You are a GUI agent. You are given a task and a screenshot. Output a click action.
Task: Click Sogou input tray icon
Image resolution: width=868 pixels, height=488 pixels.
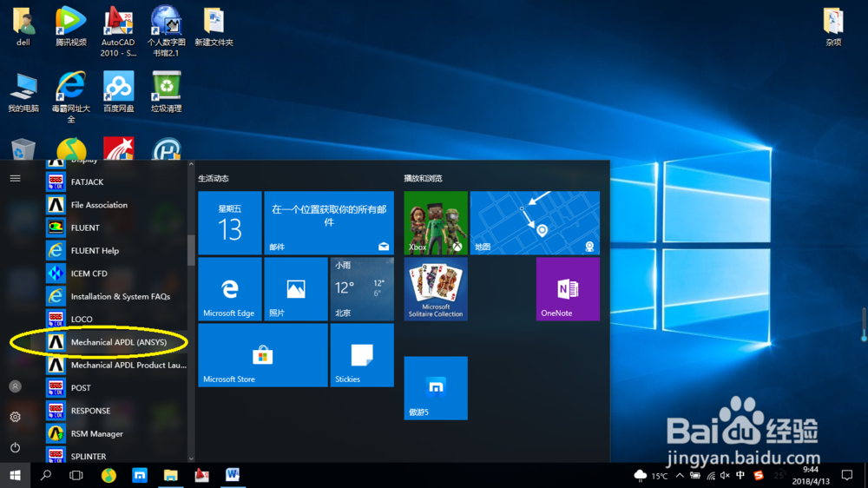(759, 475)
